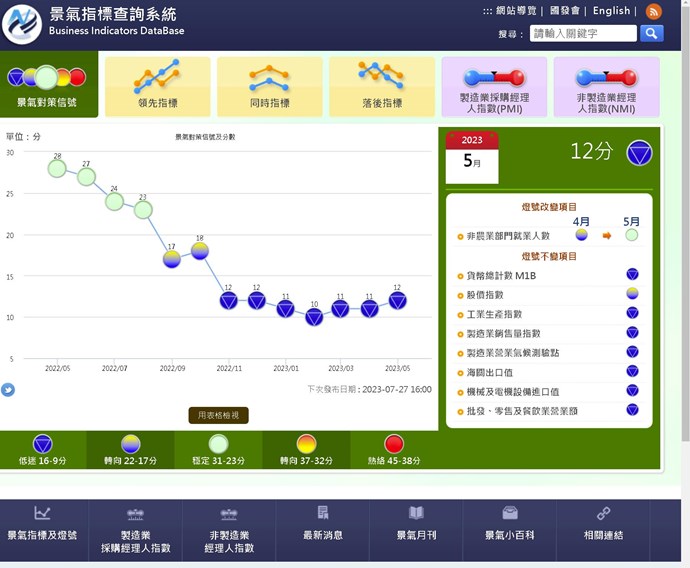
Task: Type in the keyword search field
Action: pyautogui.click(x=583, y=33)
